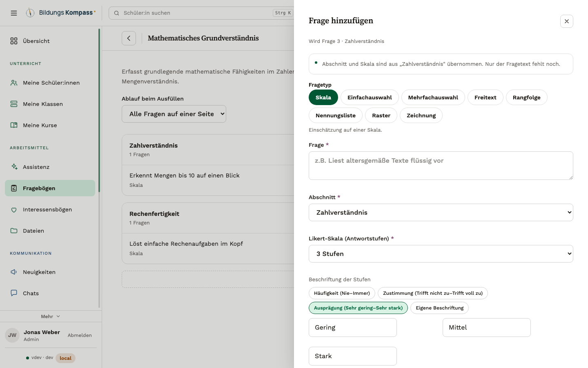Select the Zeichnung question type
The width and height of the screenshot is (588, 368).
click(x=421, y=115)
